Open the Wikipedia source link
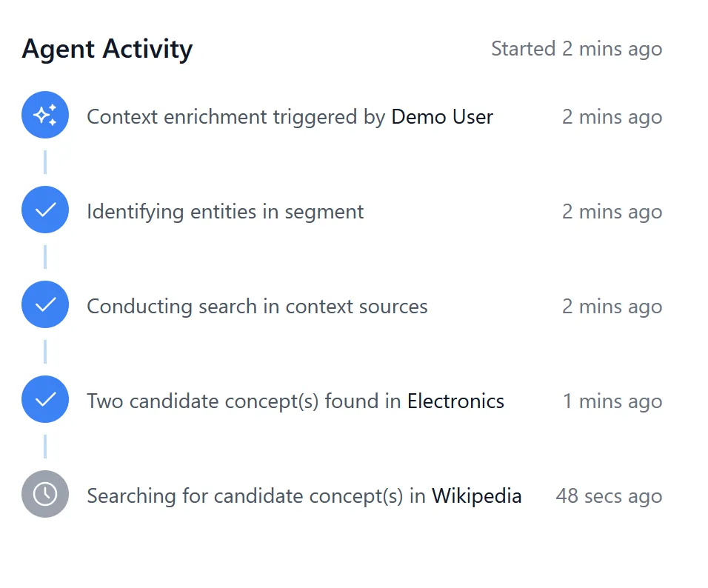Viewport: 708px width, 588px height. 476,495
